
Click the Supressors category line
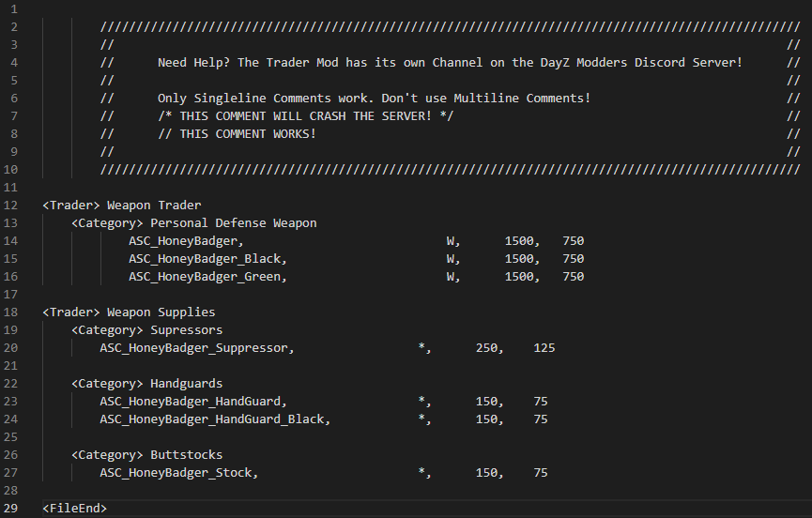coord(146,330)
